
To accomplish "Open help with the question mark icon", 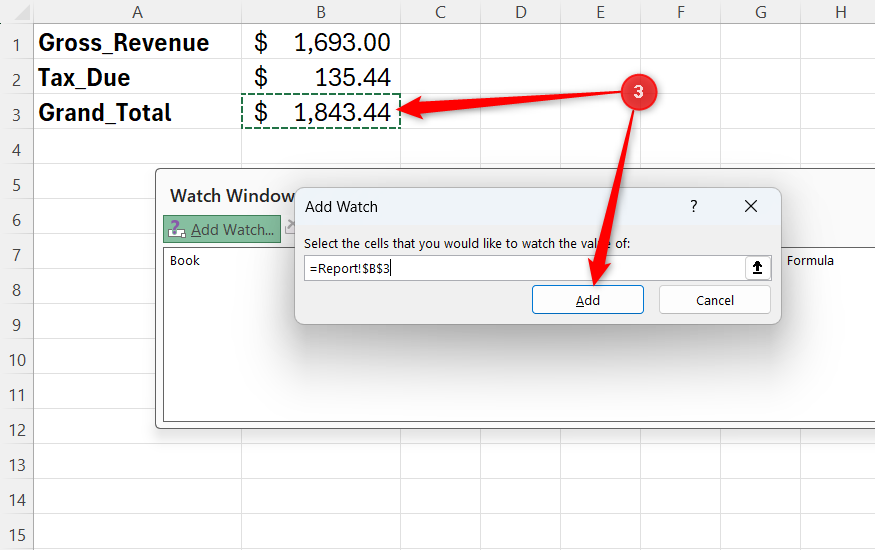I will pos(694,206).
